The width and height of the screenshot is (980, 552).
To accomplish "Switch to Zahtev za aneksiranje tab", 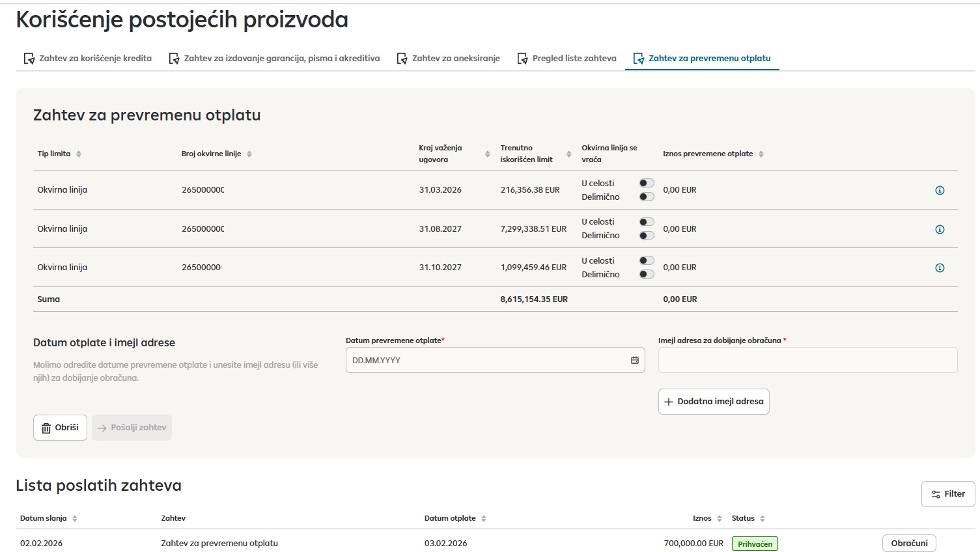I will [x=449, y=59].
